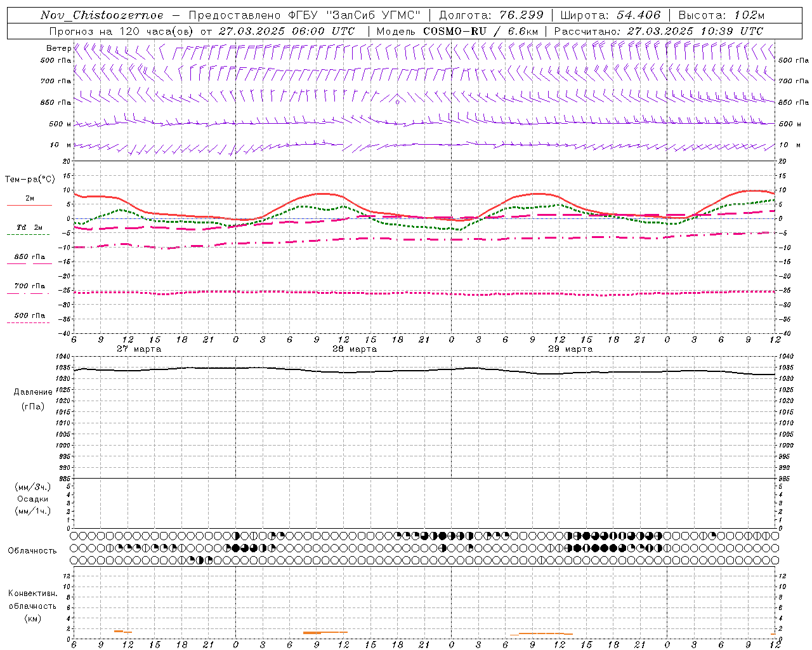Click red line sample under 2м legend
Image resolution: width=812 pixels, height=650 pixels.
click(x=29, y=206)
